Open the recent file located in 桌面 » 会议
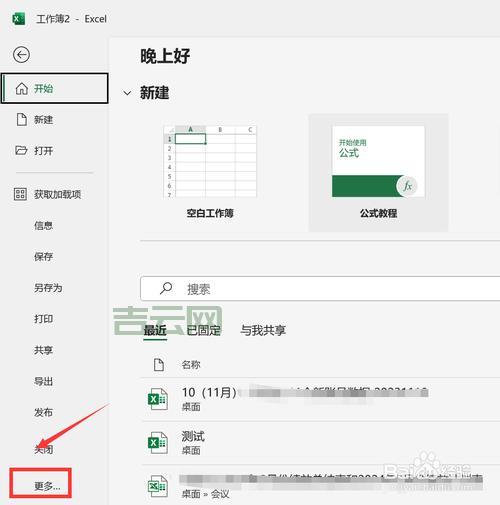Viewport: 500px width, 505px height. coord(320,486)
